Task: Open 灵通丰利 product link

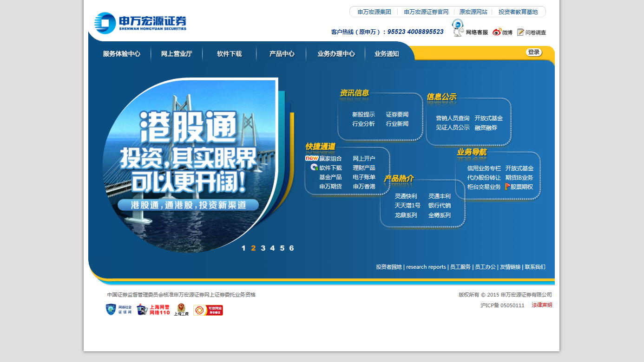Action: (440, 196)
